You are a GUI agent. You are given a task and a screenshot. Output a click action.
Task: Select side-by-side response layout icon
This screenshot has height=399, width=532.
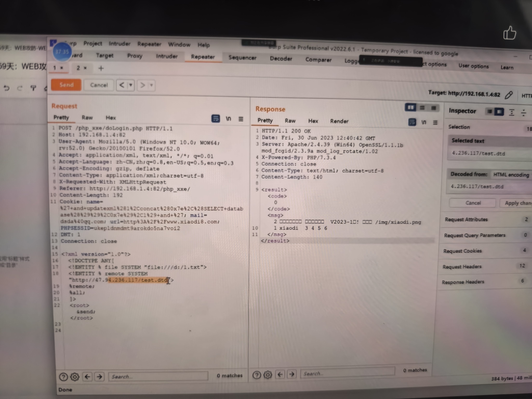[410, 108]
